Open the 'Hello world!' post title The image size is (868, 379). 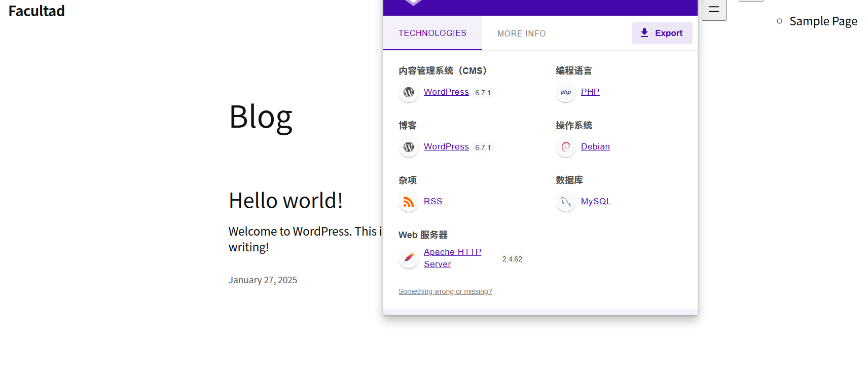point(286,201)
